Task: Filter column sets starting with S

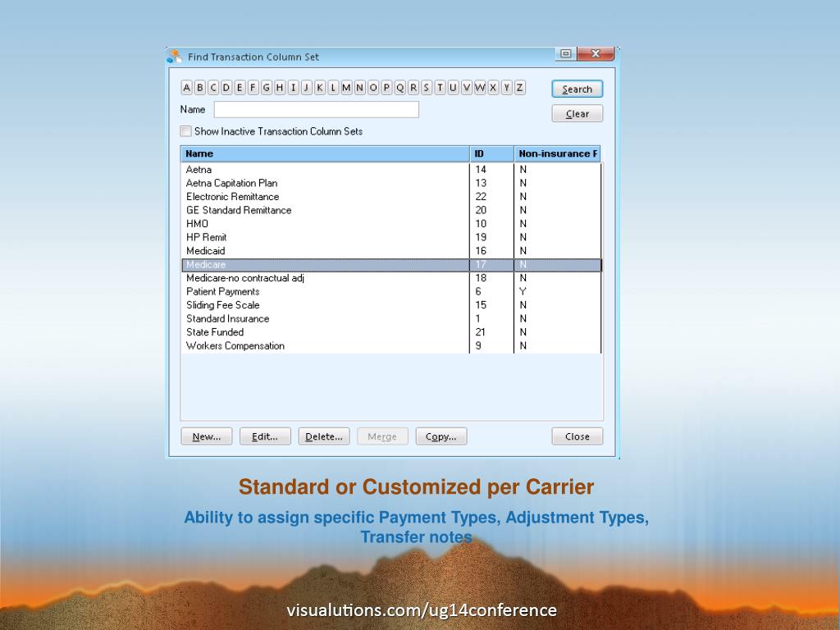Action: (x=427, y=88)
